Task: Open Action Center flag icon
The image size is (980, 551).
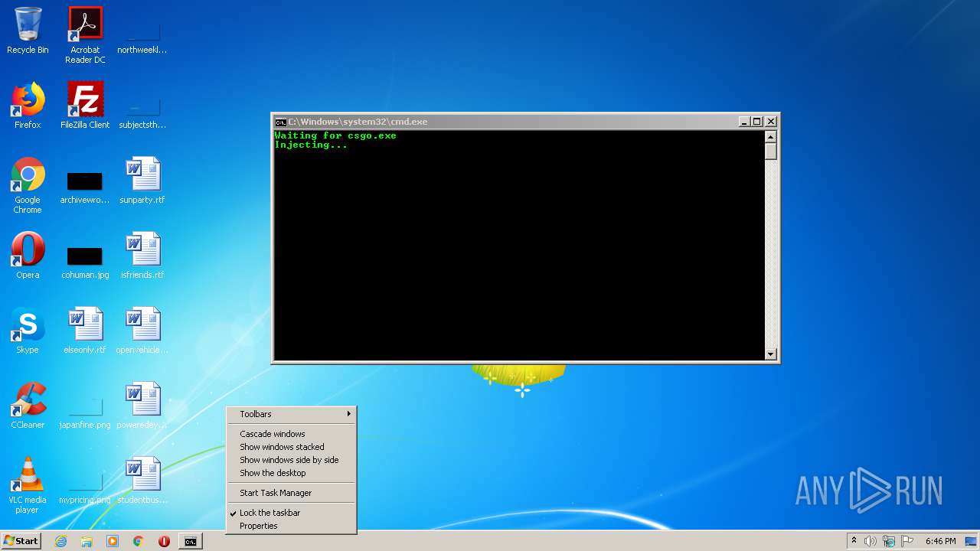Action: [907, 541]
